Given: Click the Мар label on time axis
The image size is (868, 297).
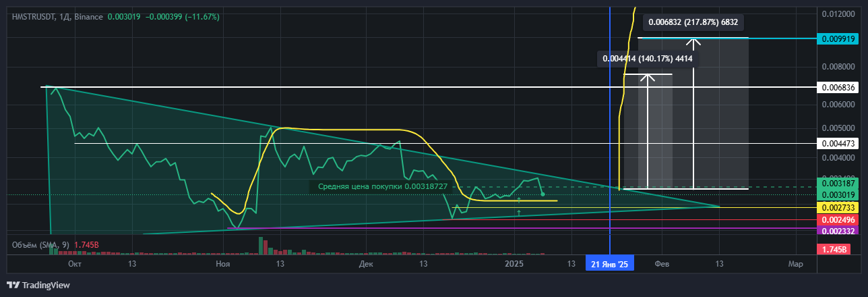Looking at the screenshot, I should tap(795, 265).
